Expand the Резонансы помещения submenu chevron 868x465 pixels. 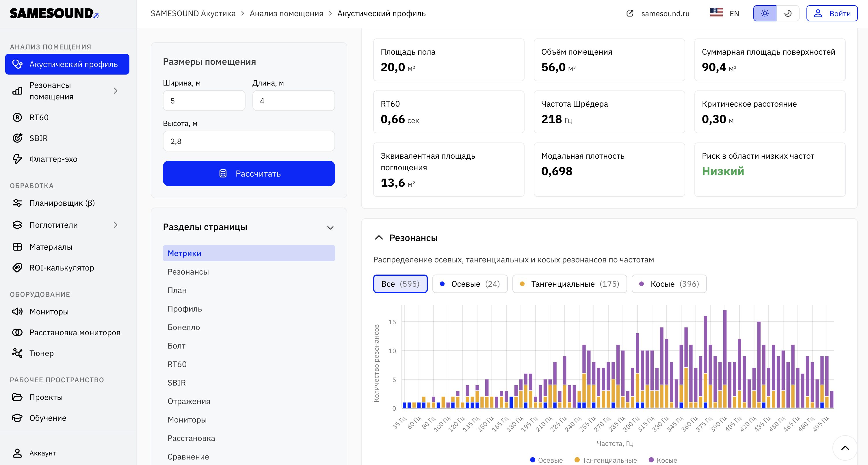point(116,91)
